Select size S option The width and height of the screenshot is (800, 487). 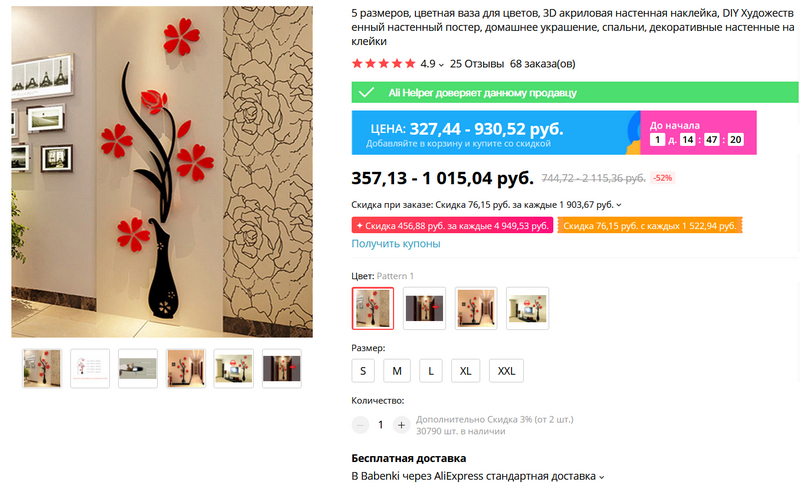tap(363, 371)
